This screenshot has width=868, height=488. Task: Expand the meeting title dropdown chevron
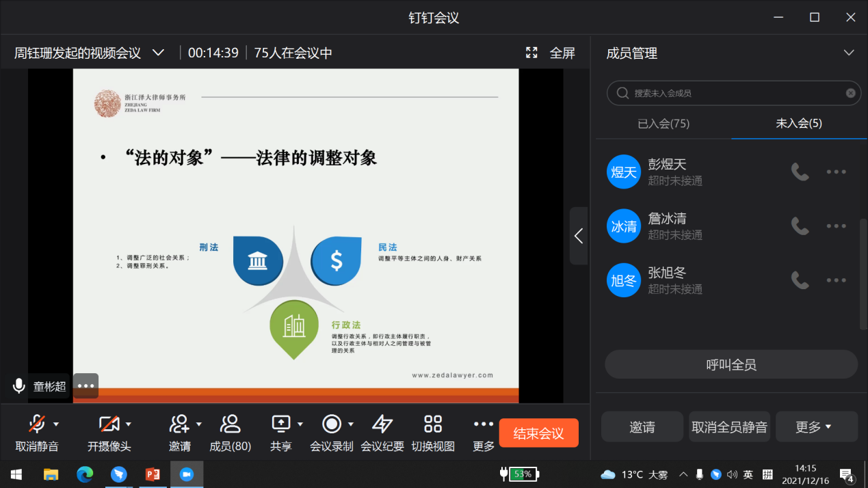point(158,53)
